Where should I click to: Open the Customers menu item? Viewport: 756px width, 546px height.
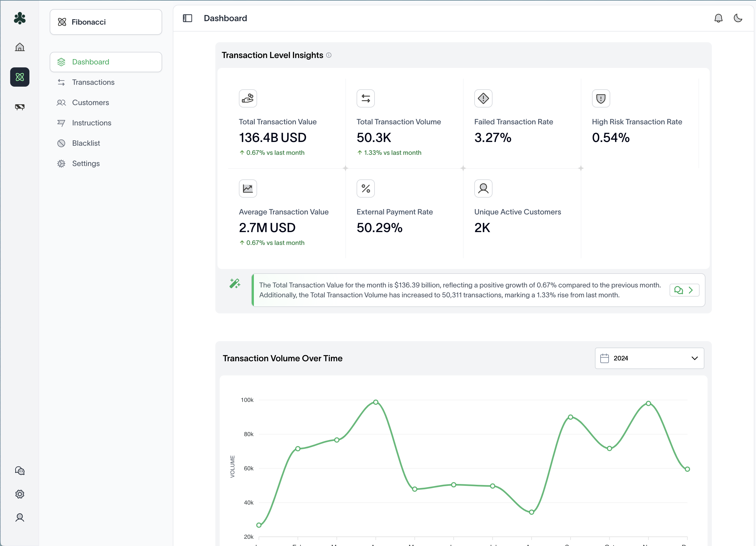click(90, 103)
